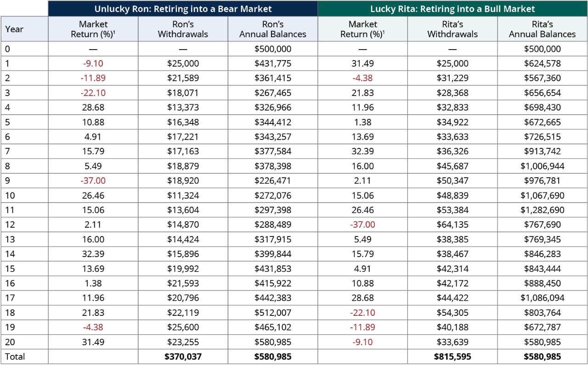Select Ron's withdrawal cell $18,071
Screen dimensions: 588x365
click(x=183, y=93)
